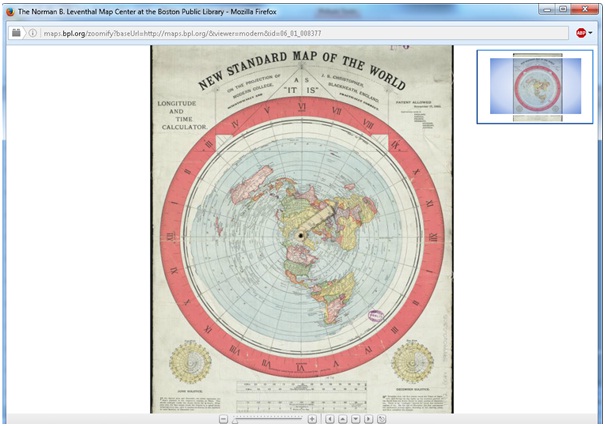Click the Firefox logo in title bar
The image size is (605, 426).
click(x=10, y=12)
